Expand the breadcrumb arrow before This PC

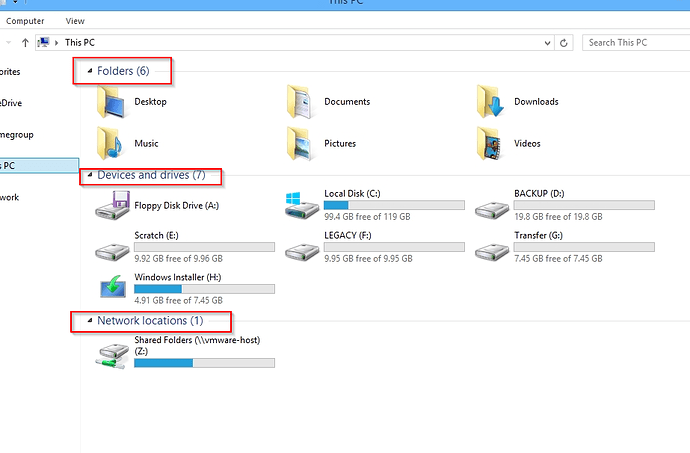[56, 43]
